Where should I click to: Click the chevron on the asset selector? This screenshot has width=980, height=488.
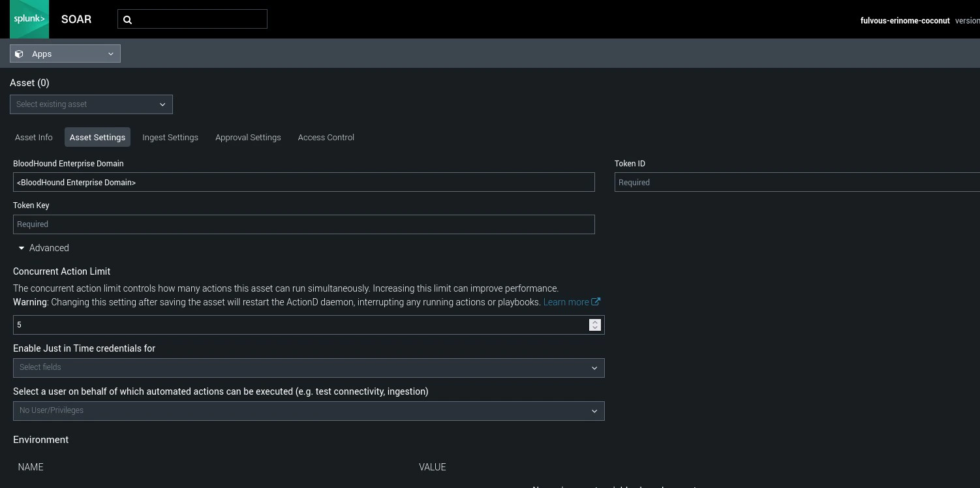tap(162, 104)
